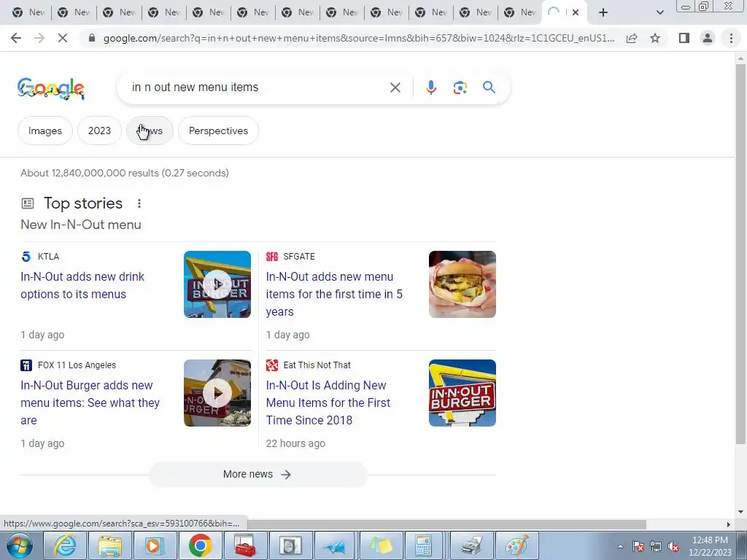Open FOX 11 See what they are story
This screenshot has height=560, width=747.
(90, 402)
